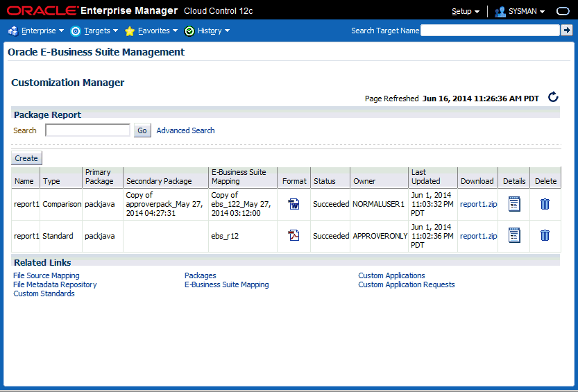Click the search target arrow button

click(x=567, y=31)
